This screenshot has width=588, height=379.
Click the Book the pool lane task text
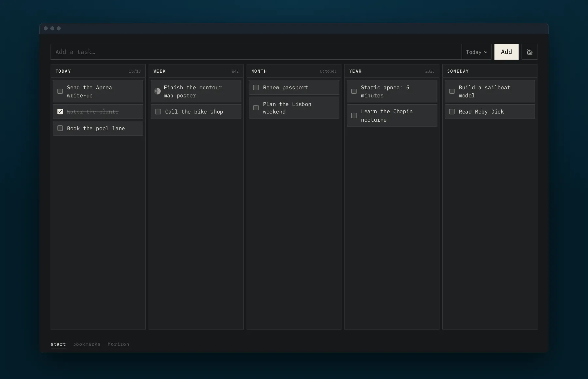[x=96, y=128]
